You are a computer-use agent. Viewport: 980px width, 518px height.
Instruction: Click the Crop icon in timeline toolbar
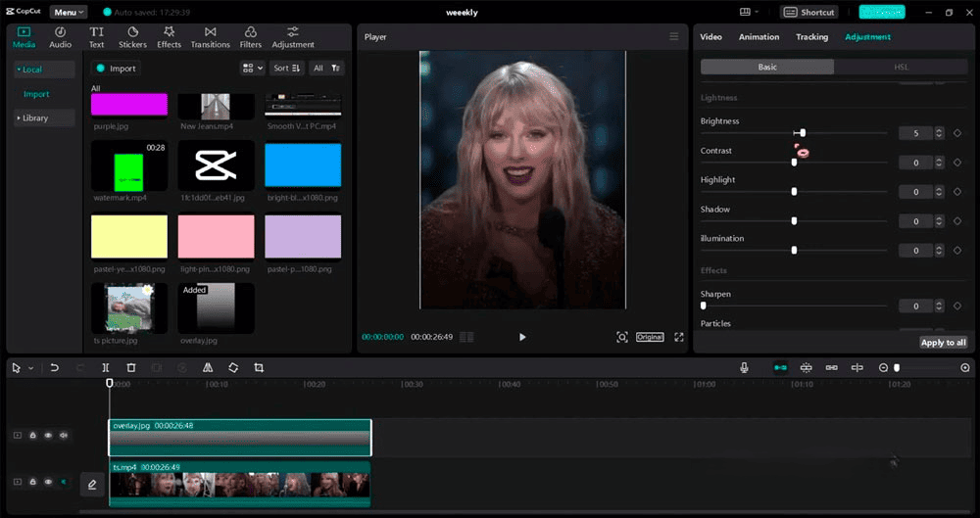point(259,368)
